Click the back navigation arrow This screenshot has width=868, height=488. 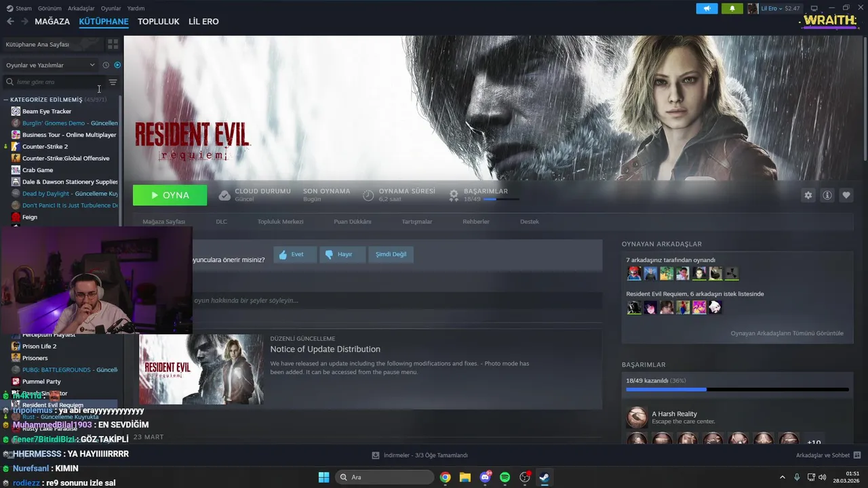[x=10, y=22]
